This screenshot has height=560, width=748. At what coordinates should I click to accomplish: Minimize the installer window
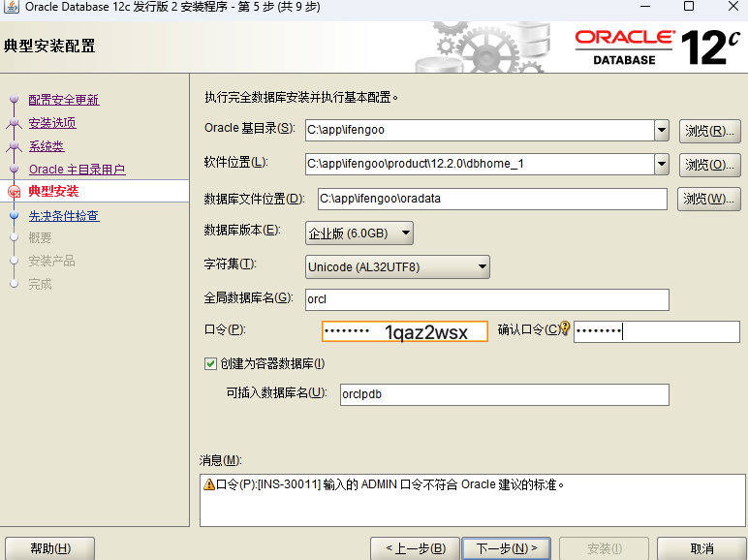[x=645, y=6]
